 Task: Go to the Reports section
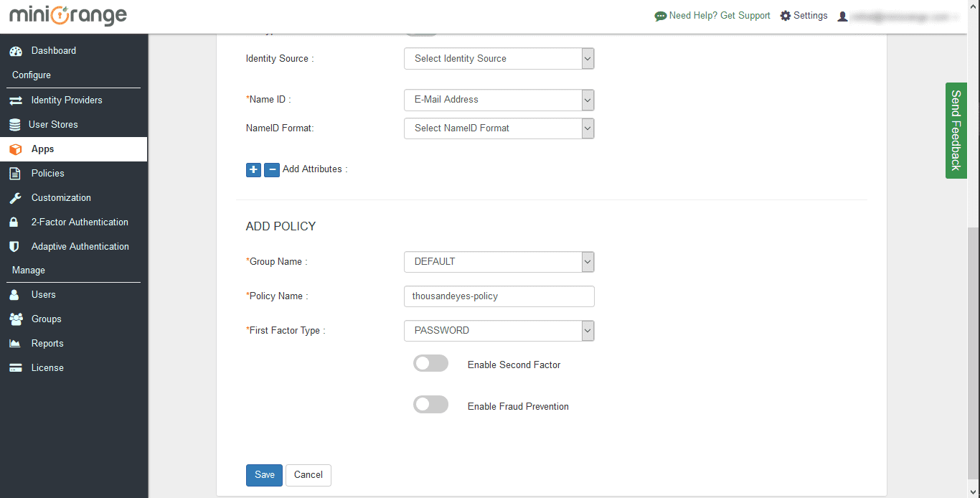pyautogui.click(x=47, y=344)
